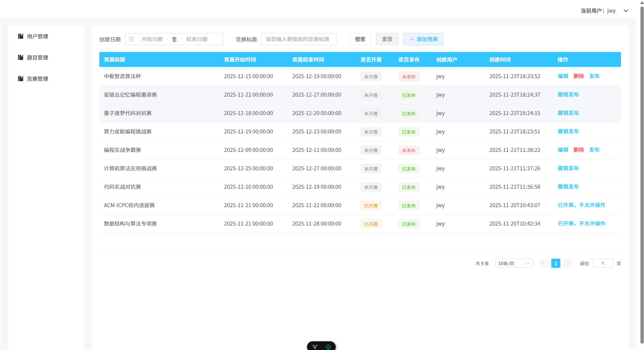Click 删除 for 中枢智造算法杯

click(x=578, y=76)
